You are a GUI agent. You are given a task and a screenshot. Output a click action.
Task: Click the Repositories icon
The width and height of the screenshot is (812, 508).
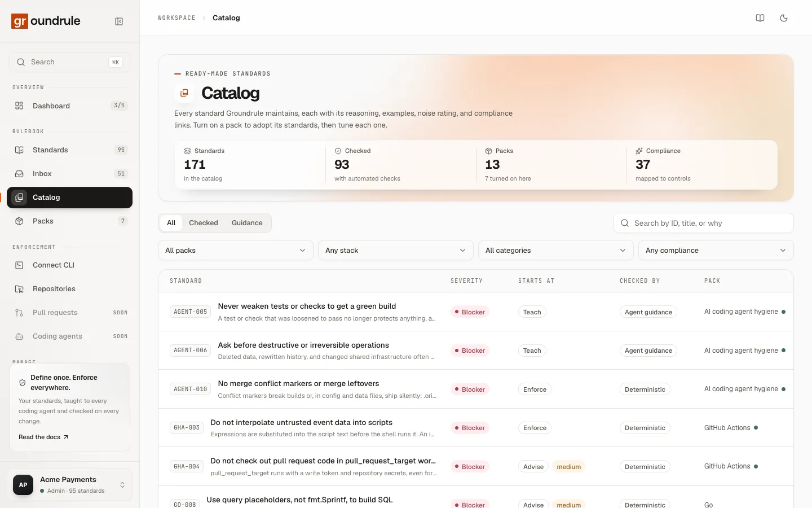click(x=19, y=289)
